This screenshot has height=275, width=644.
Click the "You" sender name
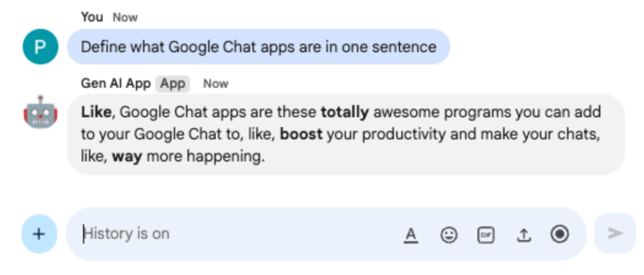92,17
